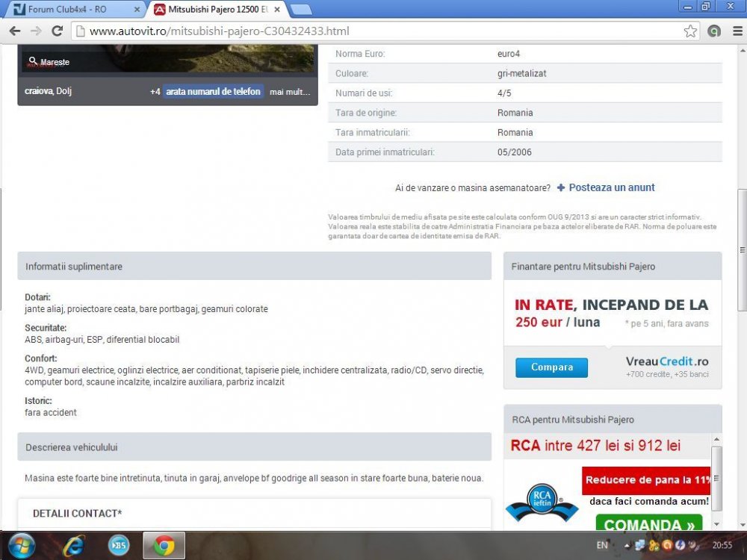Click the RCA ieftin logo
Screen dimensions: 747x560
[x=542, y=503]
